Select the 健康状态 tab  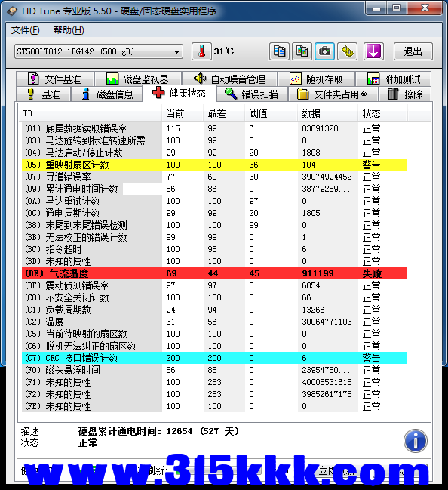[180, 93]
